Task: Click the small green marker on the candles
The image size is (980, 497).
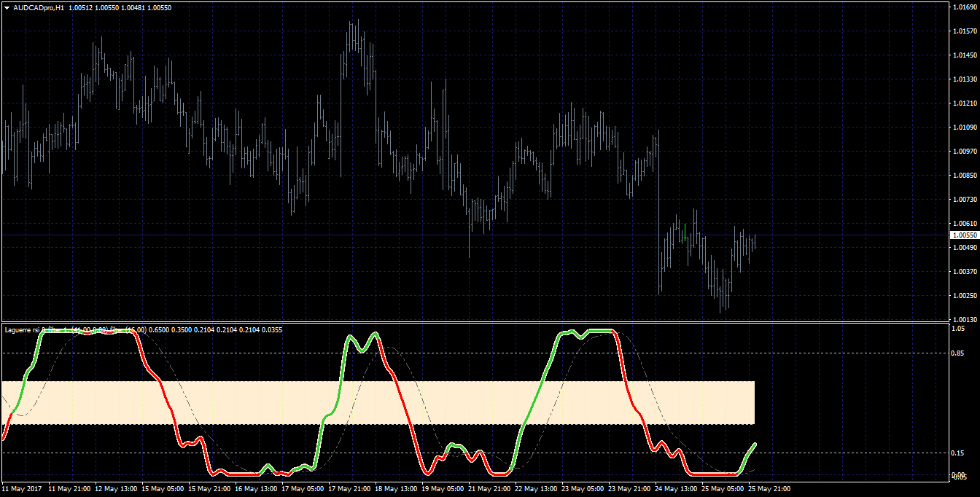Action: pyautogui.click(x=685, y=238)
